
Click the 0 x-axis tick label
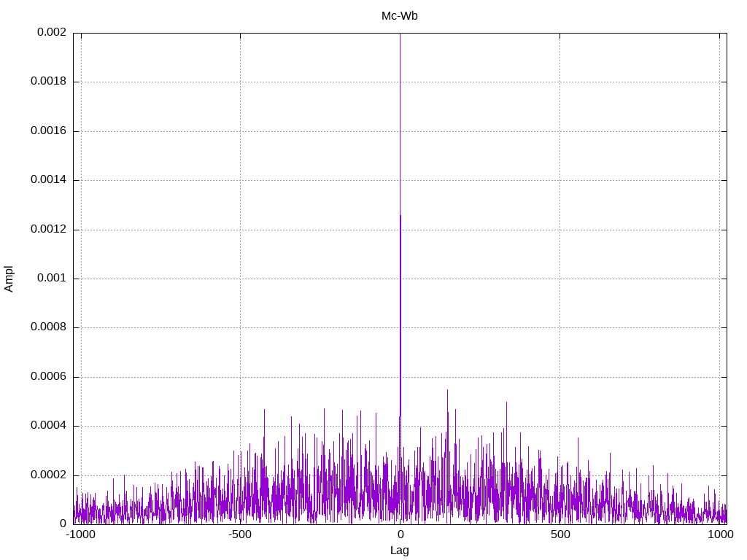click(400, 534)
